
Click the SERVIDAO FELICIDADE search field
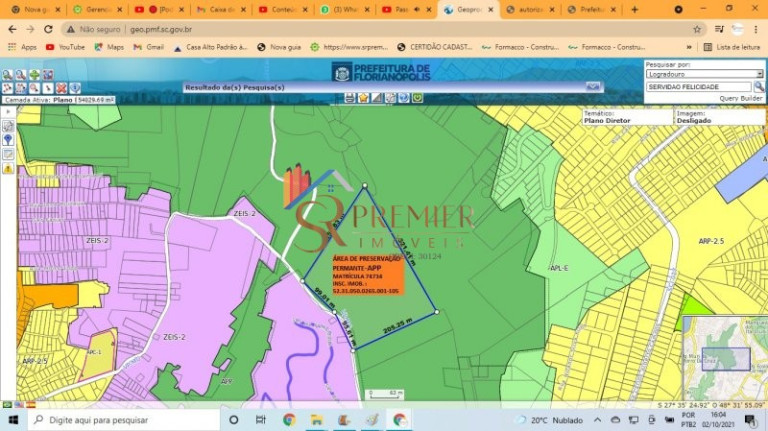pos(699,87)
